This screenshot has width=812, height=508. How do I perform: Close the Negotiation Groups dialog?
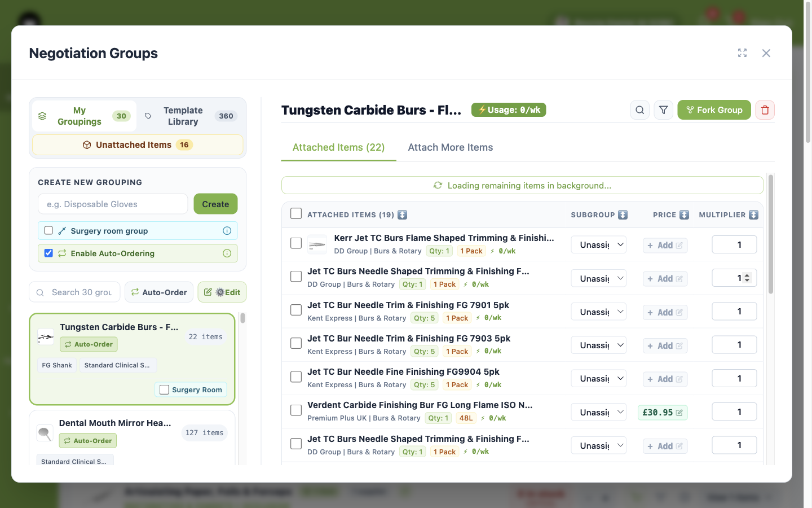coord(766,52)
